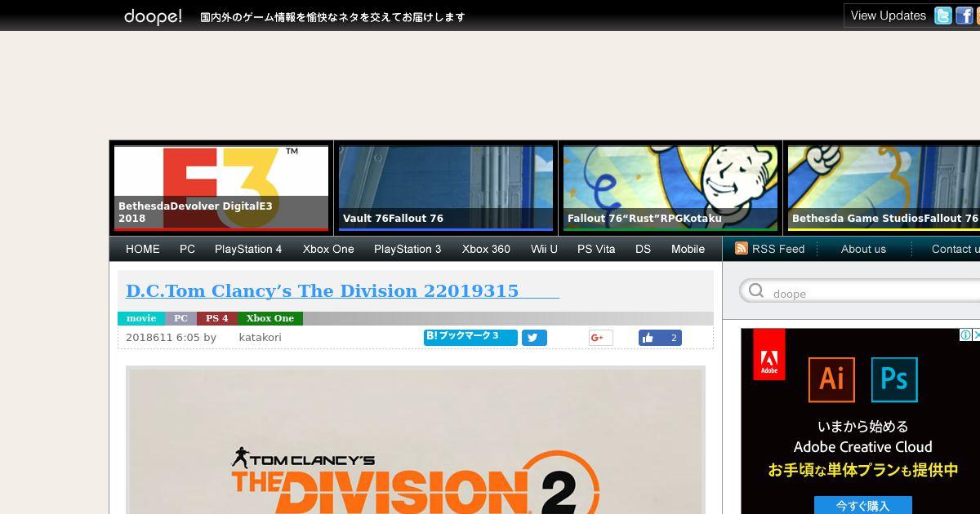
Task: Open Xbox One section in navbar
Action: (328, 249)
